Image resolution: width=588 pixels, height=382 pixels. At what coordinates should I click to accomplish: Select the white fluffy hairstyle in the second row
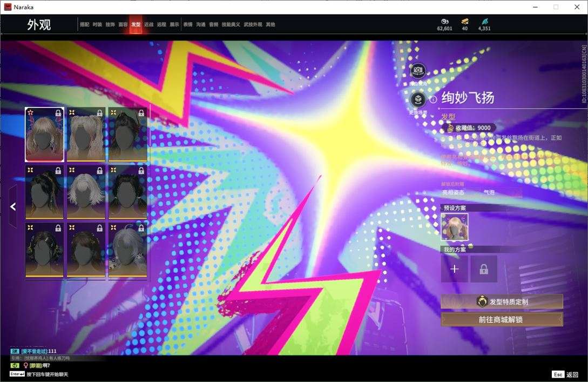[86, 192]
